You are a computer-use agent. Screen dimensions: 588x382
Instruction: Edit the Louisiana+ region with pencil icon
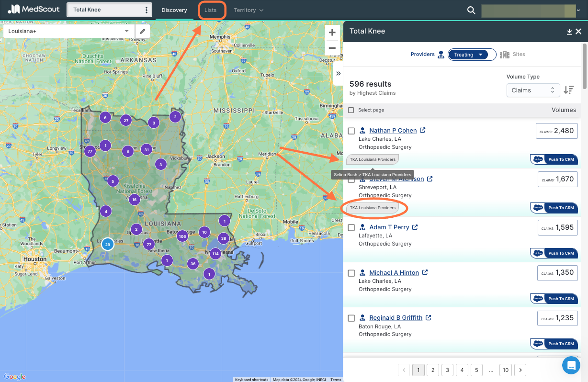click(x=142, y=31)
